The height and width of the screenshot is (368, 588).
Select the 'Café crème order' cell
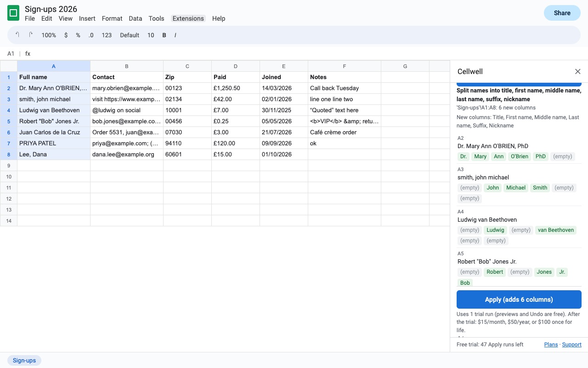tap(345, 132)
